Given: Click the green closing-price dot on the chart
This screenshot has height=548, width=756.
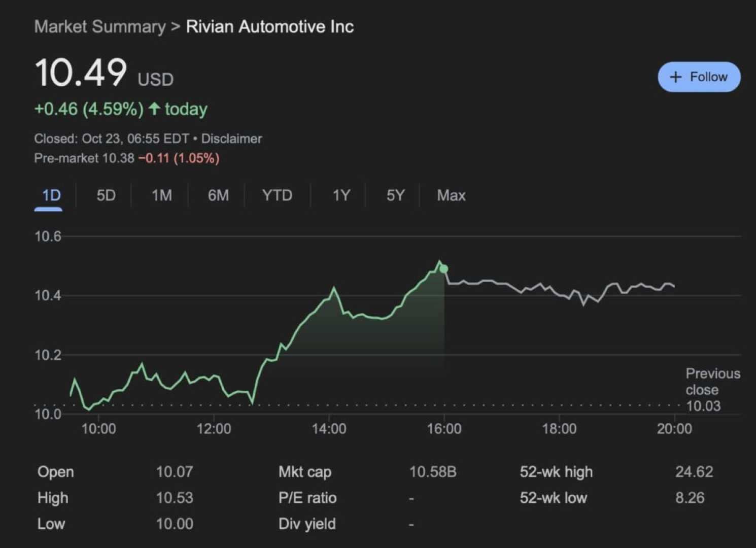Looking at the screenshot, I should pos(444,269).
